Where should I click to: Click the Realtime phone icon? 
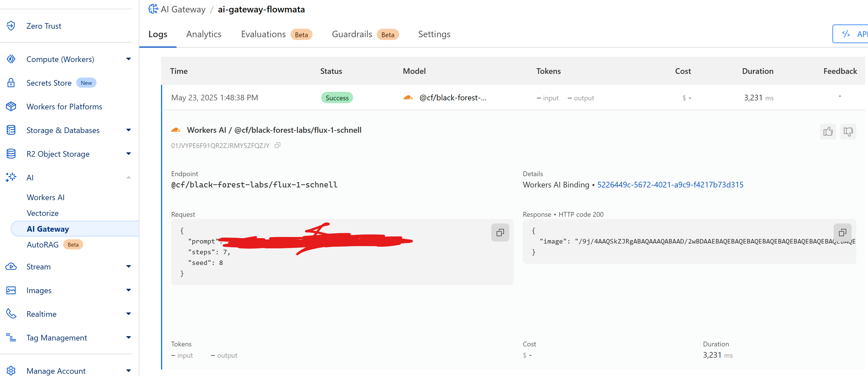coord(11,314)
